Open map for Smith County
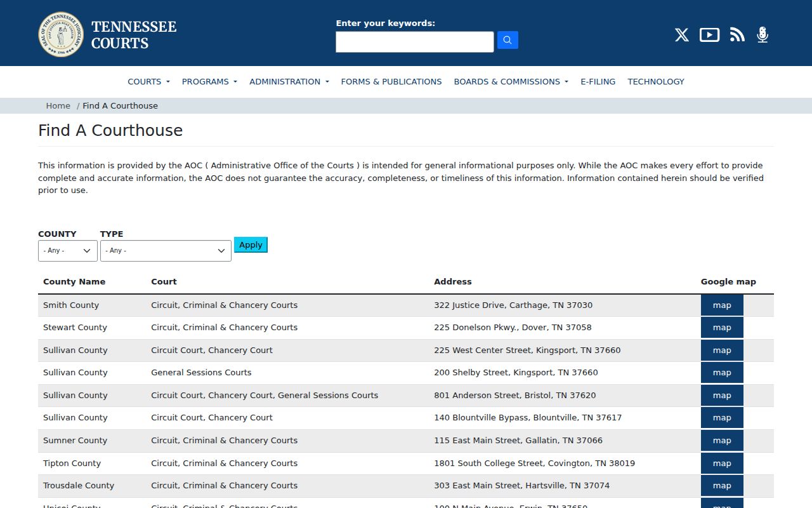 (x=722, y=305)
